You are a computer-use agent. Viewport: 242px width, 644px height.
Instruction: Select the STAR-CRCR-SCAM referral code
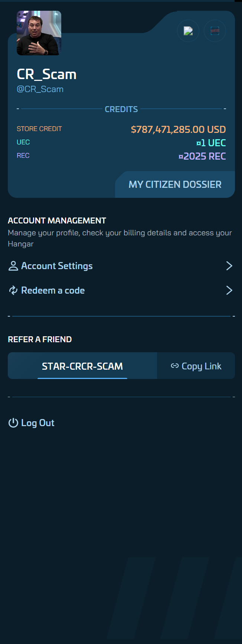pyautogui.click(x=82, y=366)
